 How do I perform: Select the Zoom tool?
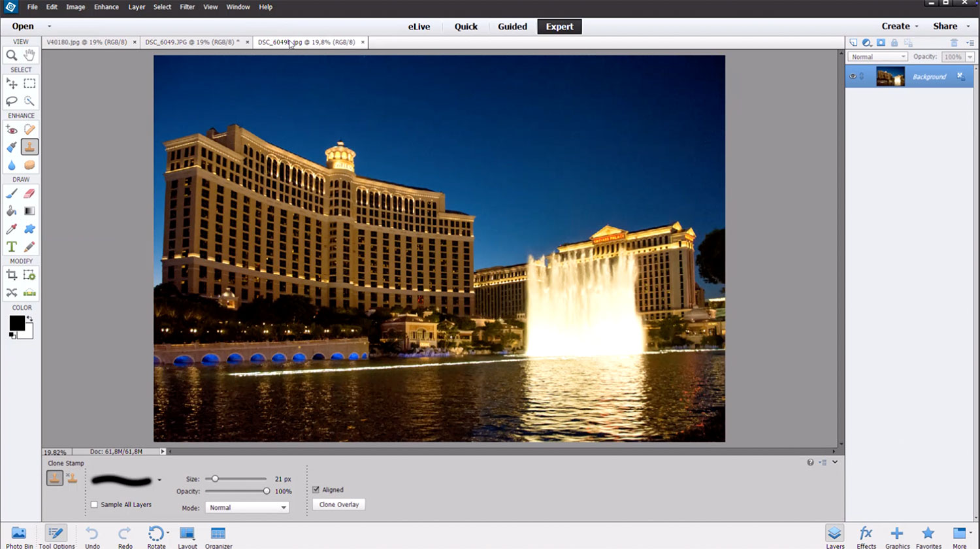pos(12,56)
